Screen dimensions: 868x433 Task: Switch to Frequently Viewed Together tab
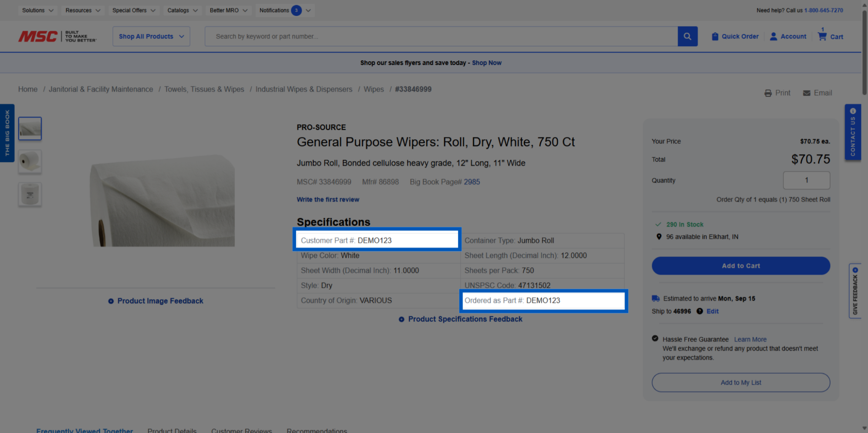tap(84, 430)
